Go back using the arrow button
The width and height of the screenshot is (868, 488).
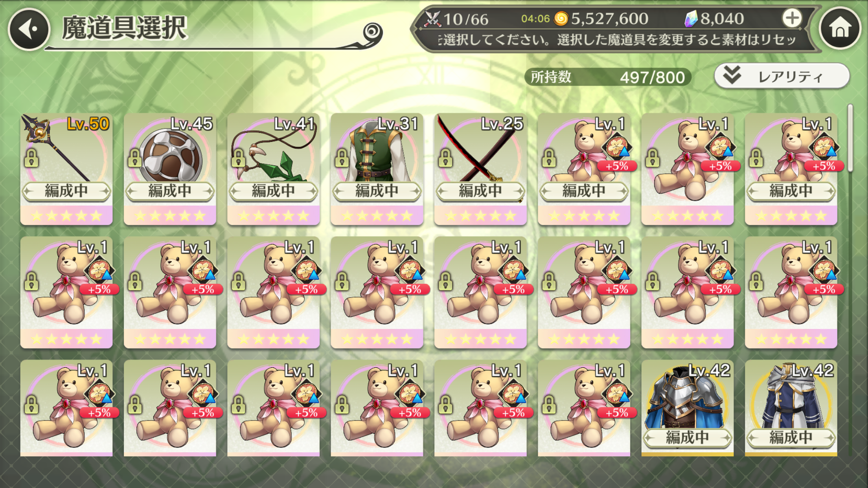pos(29,28)
